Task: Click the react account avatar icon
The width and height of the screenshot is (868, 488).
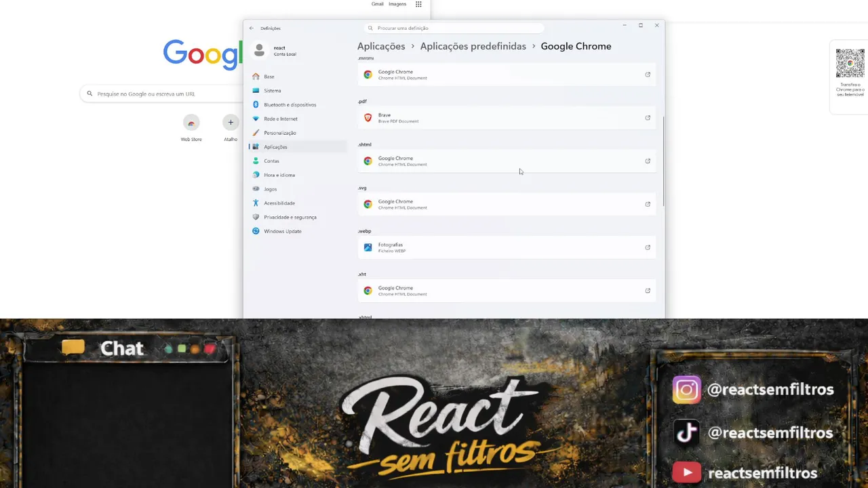Action: (x=259, y=51)
